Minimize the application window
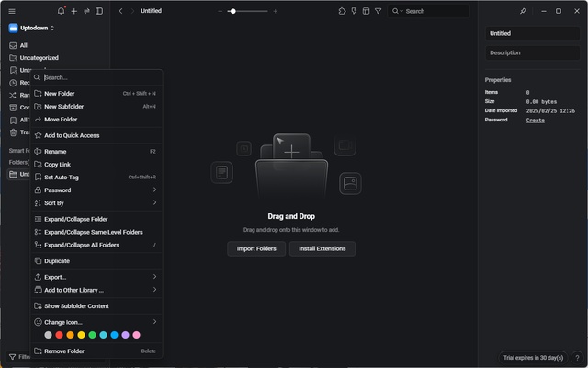The width and height of the screenshot is (588, 368). pos(543,11)
